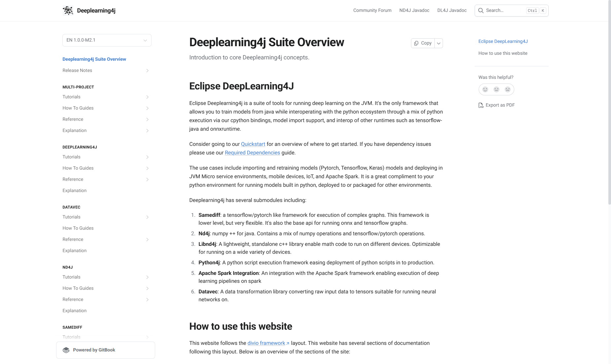Expand Multi-Project Explanation chevron
The width and height of the screenshot is (611, 364).
pos(147,131)
